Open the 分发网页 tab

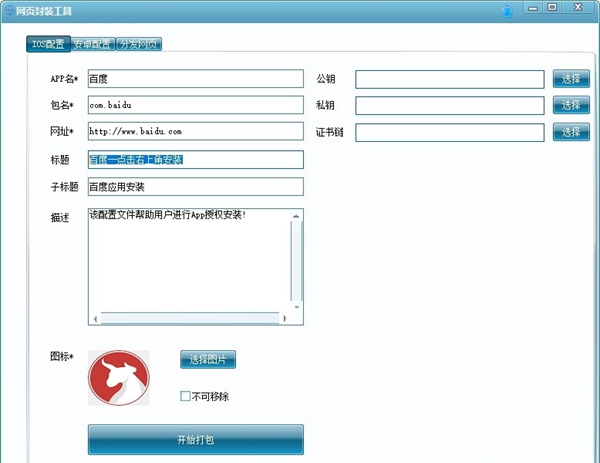click(x=139, y=44)
